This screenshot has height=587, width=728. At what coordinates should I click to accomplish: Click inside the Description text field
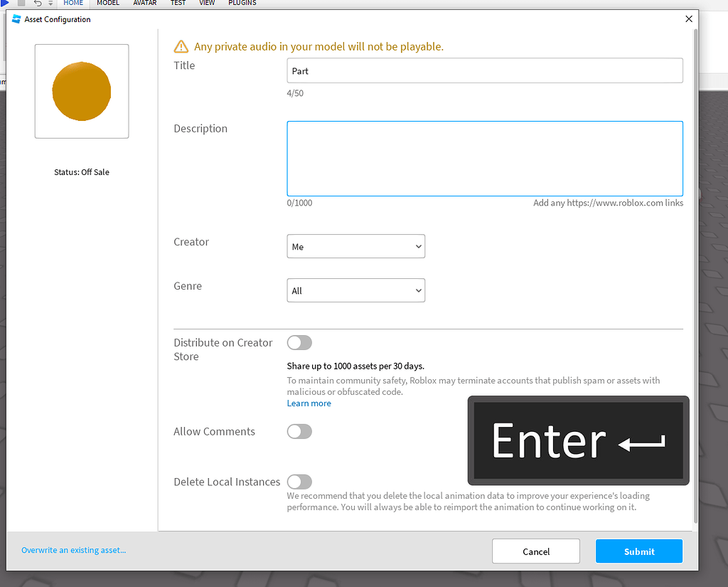[485, 158]
